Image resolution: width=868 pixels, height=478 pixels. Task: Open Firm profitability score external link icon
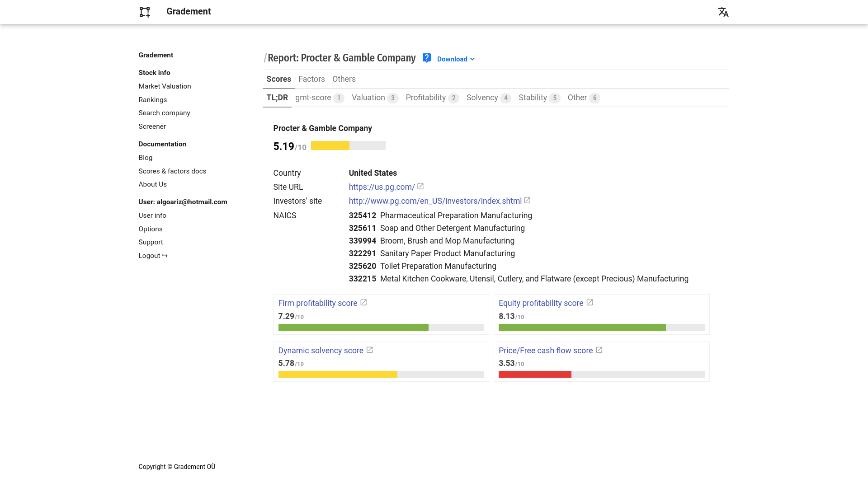pos(363,303)
